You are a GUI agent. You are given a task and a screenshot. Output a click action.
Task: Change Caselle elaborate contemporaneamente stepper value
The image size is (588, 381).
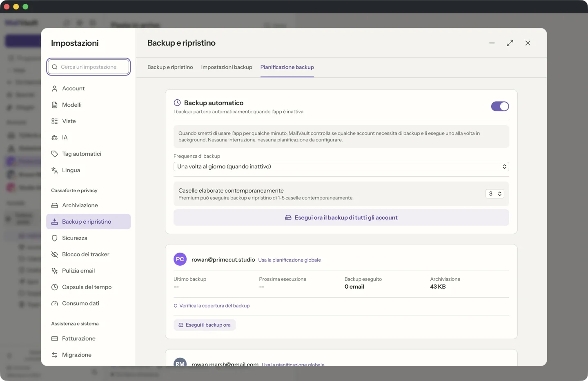tap(494, 194)
